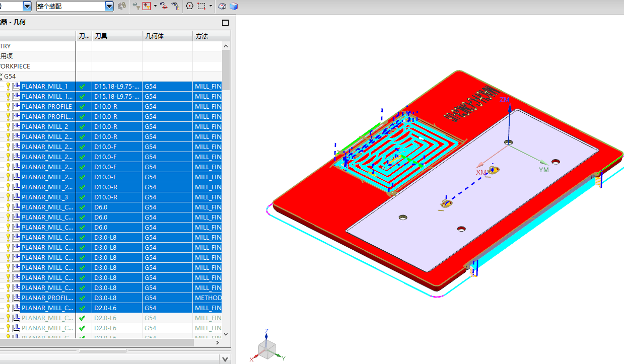
Task: Select the hexagon polygon selection icon
Action: [189, 6]
